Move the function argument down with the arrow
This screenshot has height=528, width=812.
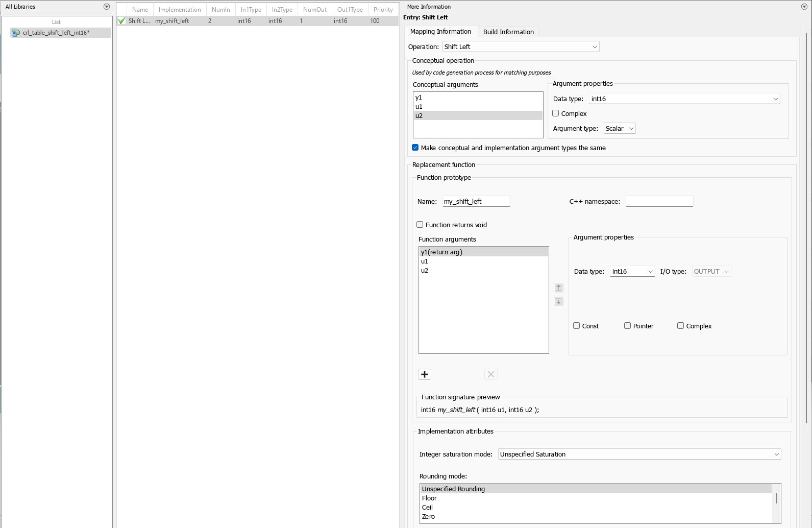[x=559, y=301]
